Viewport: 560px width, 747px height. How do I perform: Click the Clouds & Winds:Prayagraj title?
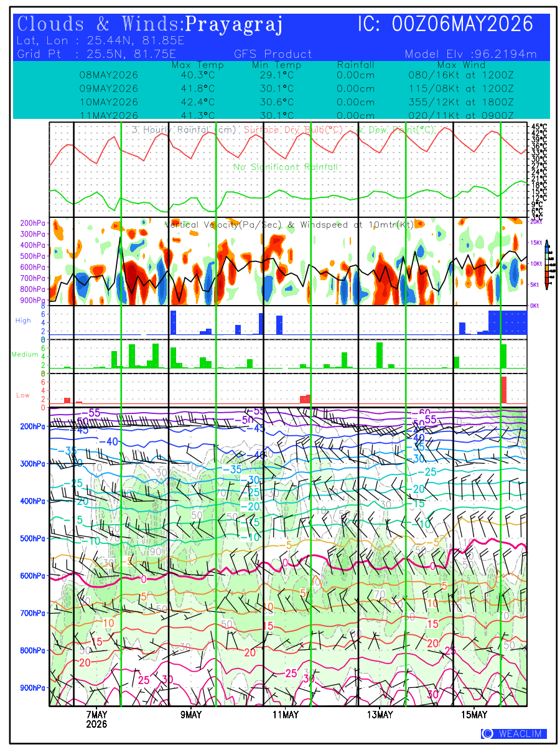click(150, 25)
